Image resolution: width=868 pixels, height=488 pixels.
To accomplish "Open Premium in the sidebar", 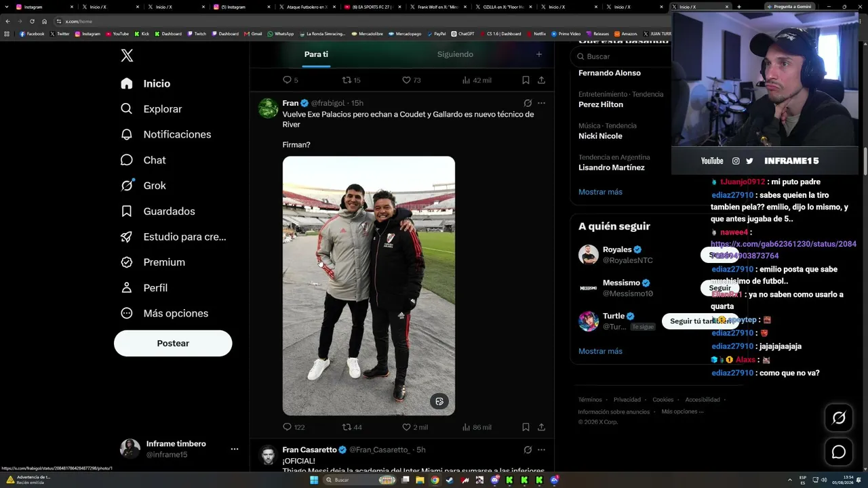I will tap(153, 262).
